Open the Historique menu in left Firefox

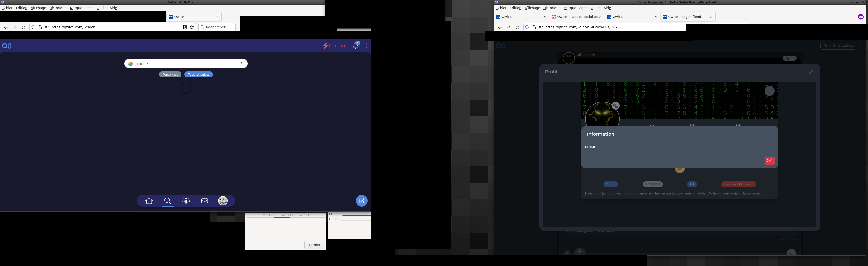[x=58, y=8]
